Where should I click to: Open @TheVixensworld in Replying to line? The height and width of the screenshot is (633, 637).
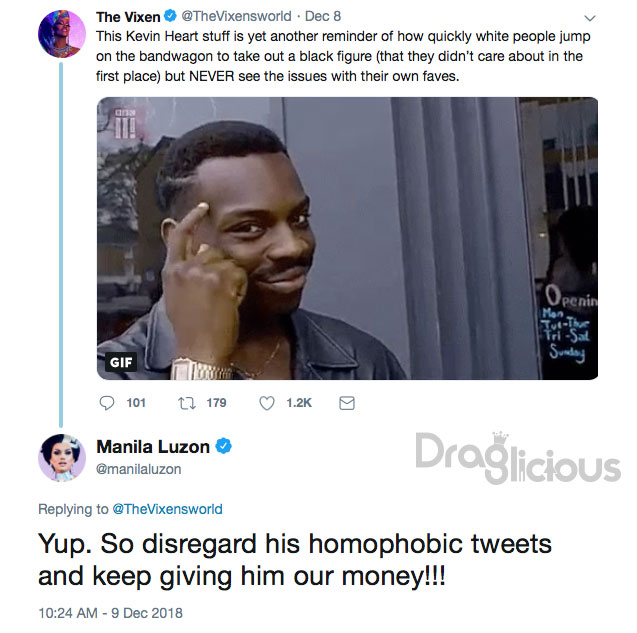click(x=167, y=509)
